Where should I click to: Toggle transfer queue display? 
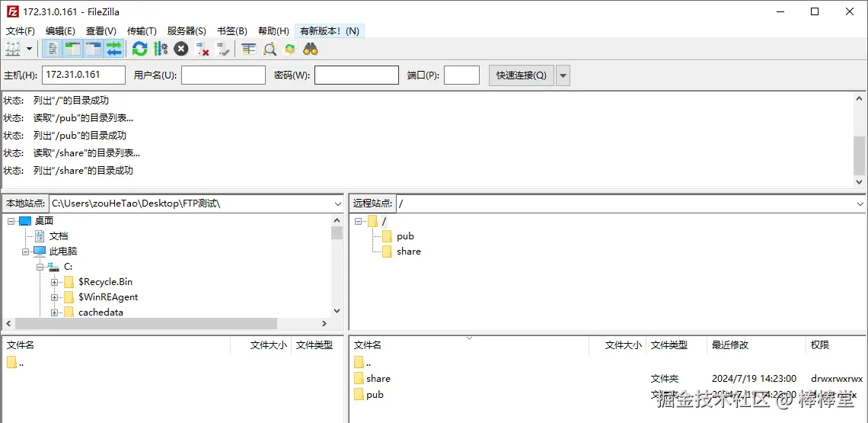114,50
